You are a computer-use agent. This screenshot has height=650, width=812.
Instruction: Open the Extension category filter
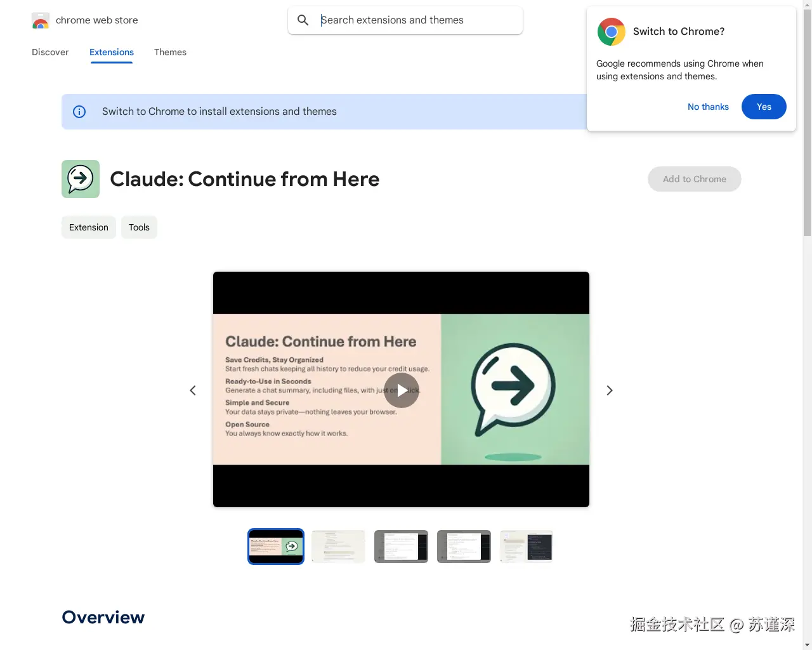click(x=88, y=227)
